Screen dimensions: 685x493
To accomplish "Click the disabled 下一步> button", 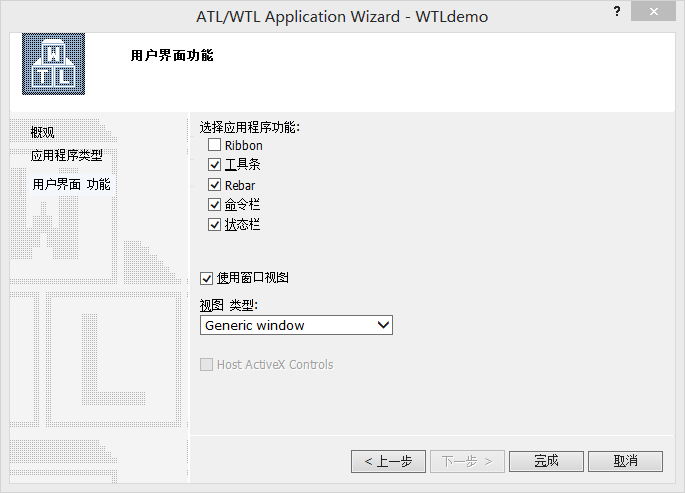I will 467,461.
